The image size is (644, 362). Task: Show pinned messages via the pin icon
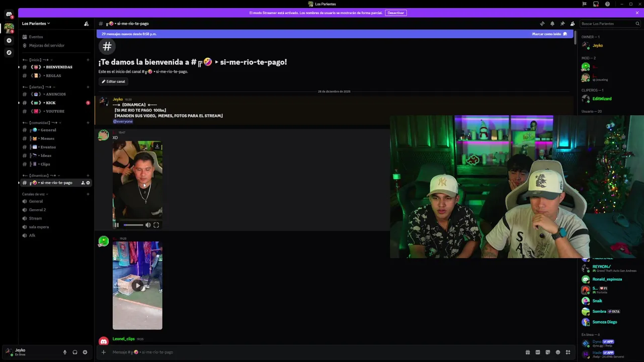point(562,24)
